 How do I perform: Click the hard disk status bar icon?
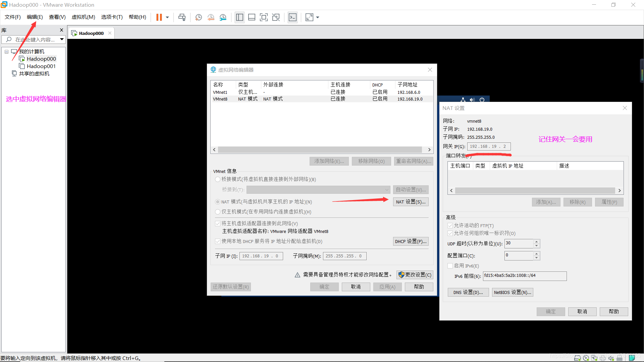[578, 358]
